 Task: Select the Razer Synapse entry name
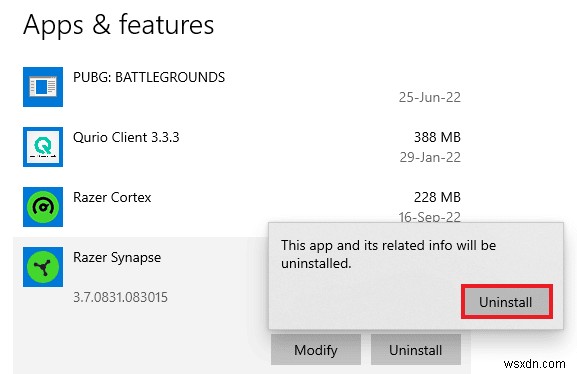[x=117, y=258]
